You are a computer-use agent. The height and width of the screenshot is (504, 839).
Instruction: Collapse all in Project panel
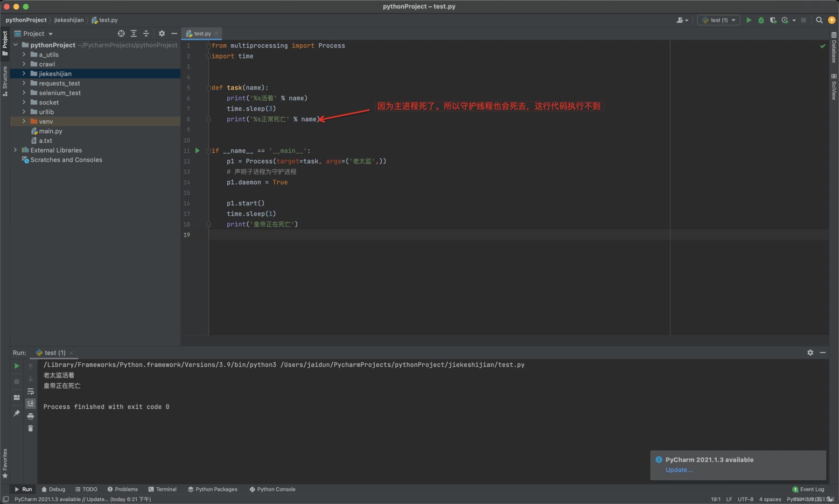[146, 34]
